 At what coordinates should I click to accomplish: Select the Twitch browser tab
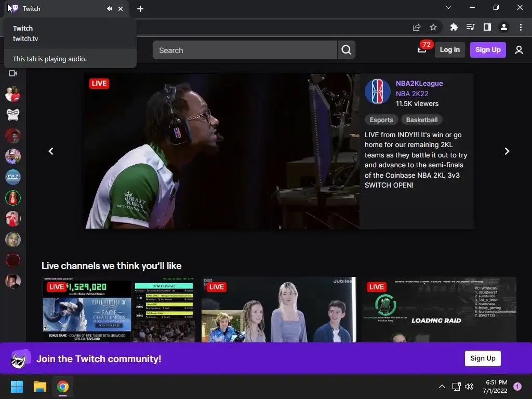click(x=66, y=9)
